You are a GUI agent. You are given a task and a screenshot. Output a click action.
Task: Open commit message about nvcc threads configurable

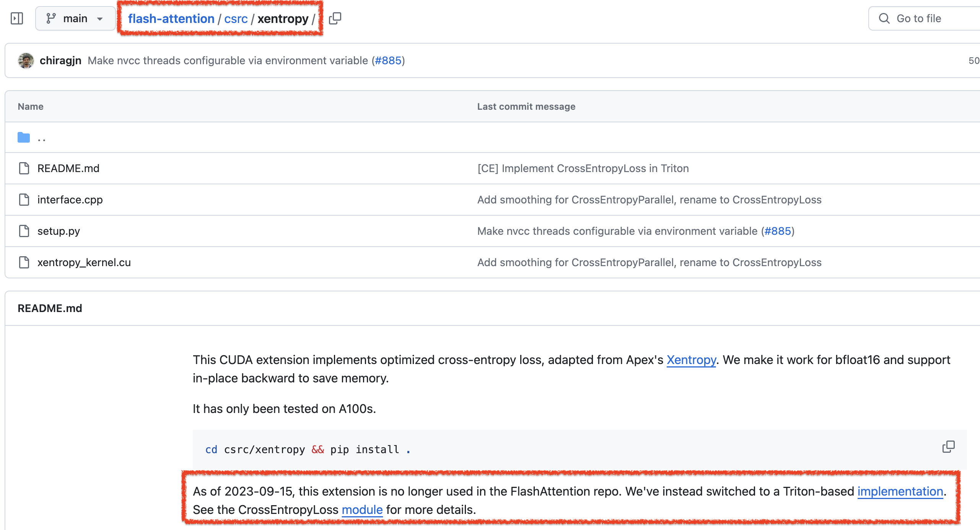coord(228,60)
